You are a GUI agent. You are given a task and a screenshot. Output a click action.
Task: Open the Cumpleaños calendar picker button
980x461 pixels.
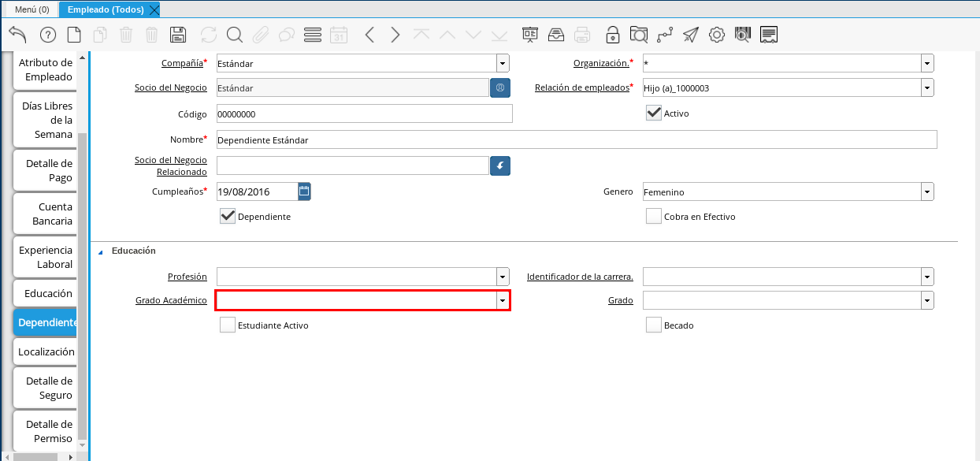pyautogui.click(x=304, y=191)
